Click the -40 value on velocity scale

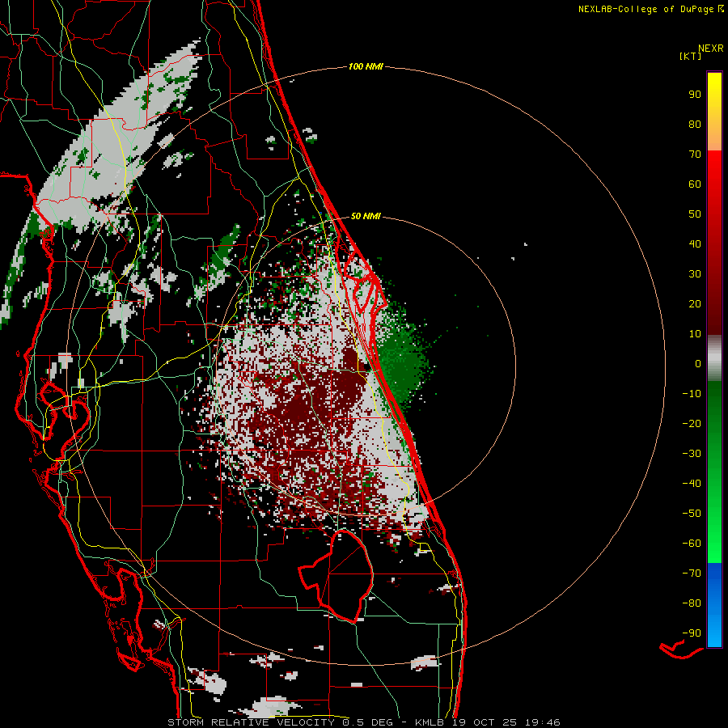coord(692,484)
